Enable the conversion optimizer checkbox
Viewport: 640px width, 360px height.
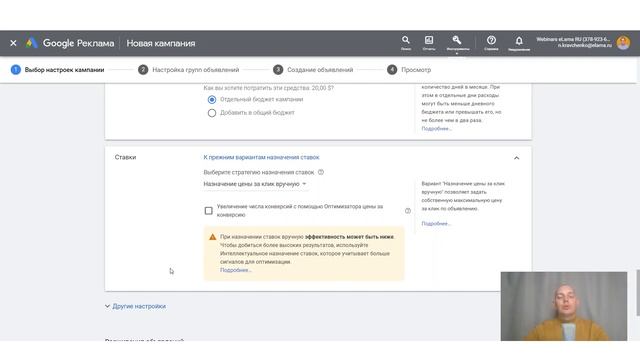click(x=209, y=211)
